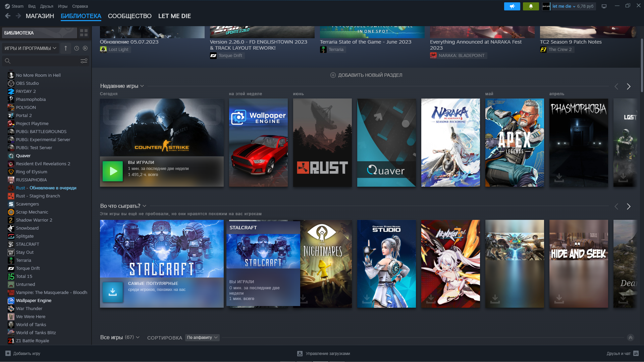Click the NARAKA: BLADEPOINT news tag
The image size is (644, 362).
pyautogui.click(x=458, y=56)
